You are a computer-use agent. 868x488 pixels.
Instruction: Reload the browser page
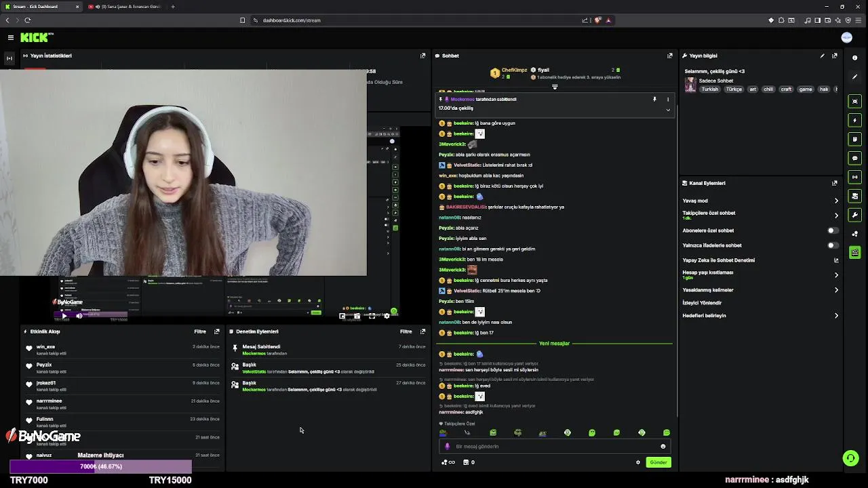click(x=27, y=20)
